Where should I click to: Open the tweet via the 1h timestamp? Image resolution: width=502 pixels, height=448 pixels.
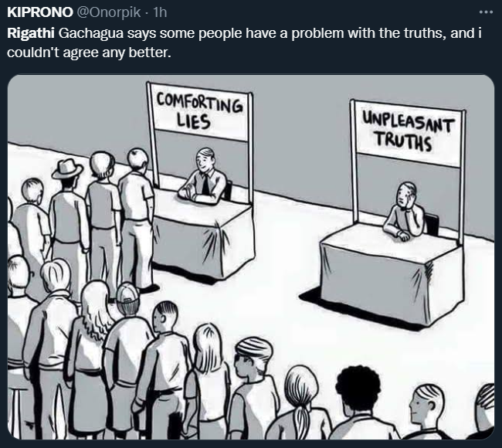pos(160,12)
